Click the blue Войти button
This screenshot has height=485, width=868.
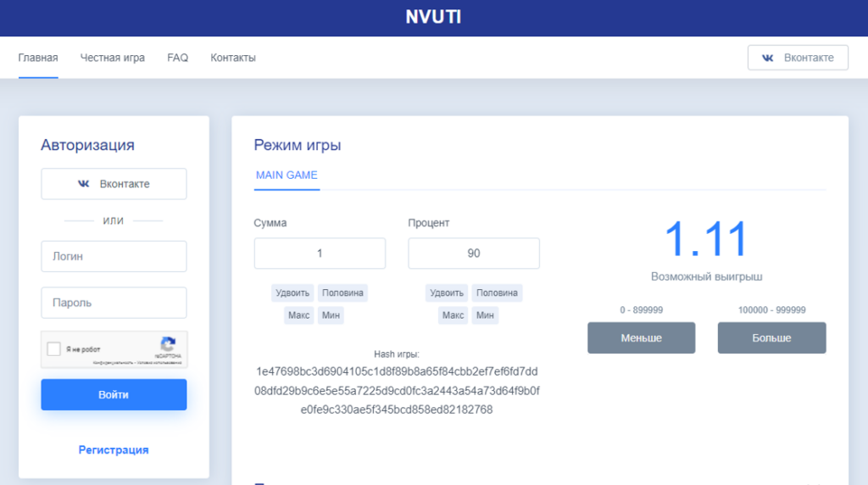point(114,395)
